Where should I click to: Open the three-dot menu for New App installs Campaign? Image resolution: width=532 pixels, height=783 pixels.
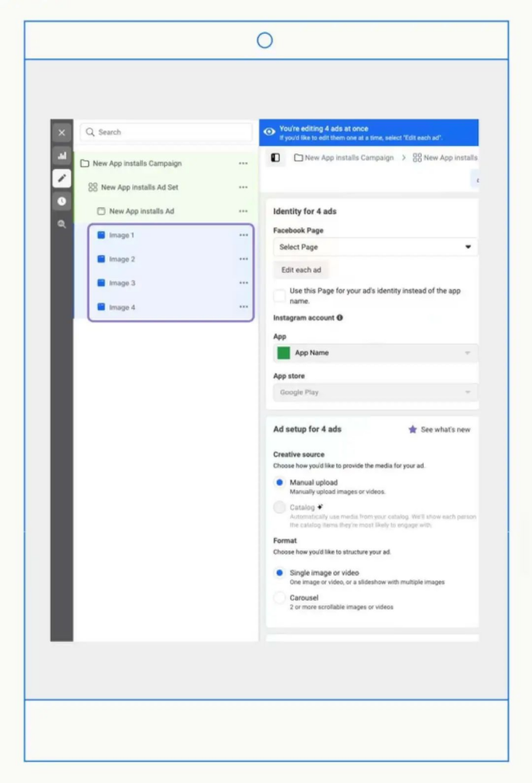[243, 164]
